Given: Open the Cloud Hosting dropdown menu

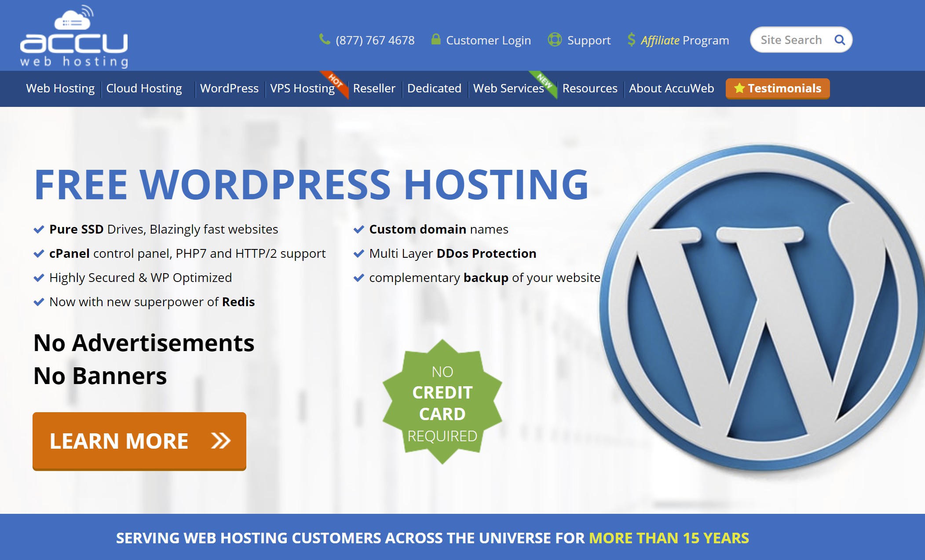Looking at the screenshot, I should click(x=143, y=88).
